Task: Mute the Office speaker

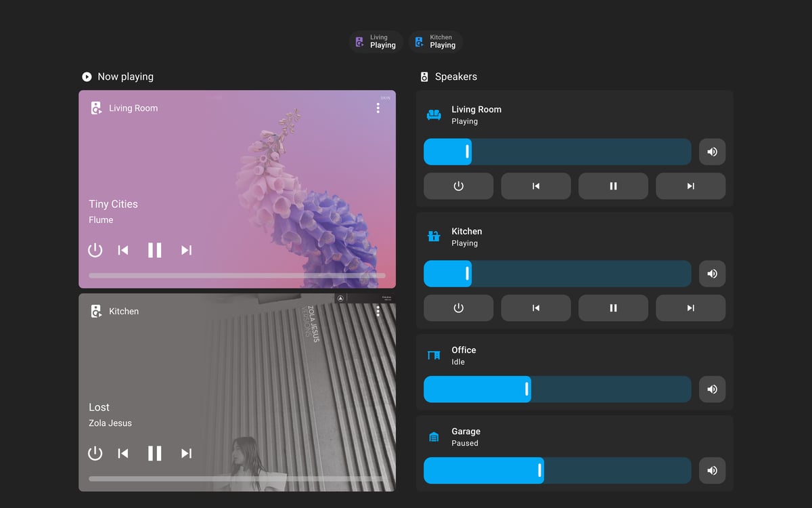Action: (712, 389)
